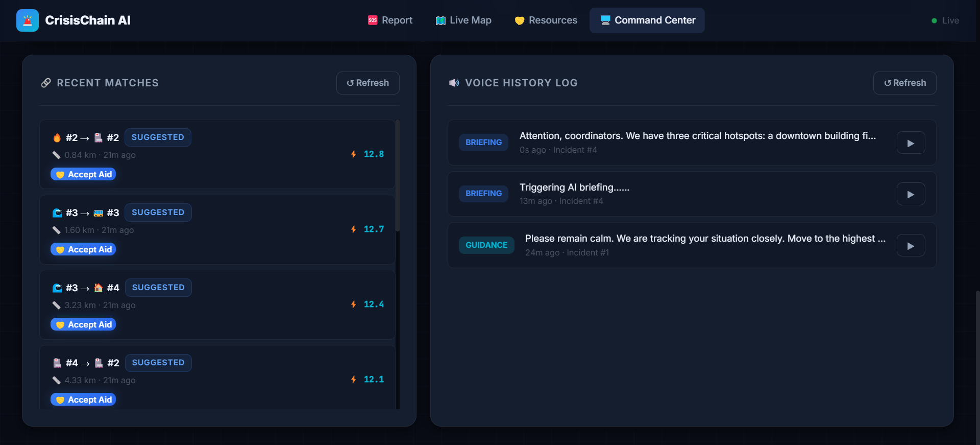Click the '0.84 km · 21m ago' text
Image resolution: width=980 pixels, height=445 pixels.
pyautogui.click(x=100, y=155)
